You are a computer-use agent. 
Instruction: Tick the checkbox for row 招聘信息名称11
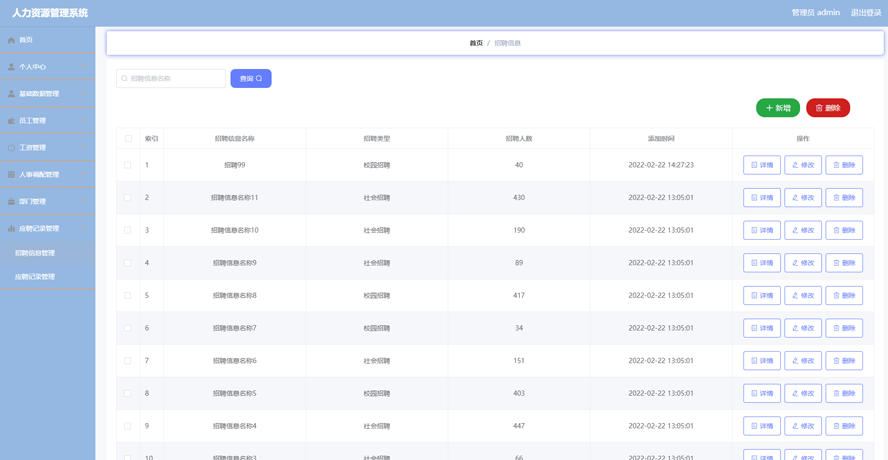128,198
